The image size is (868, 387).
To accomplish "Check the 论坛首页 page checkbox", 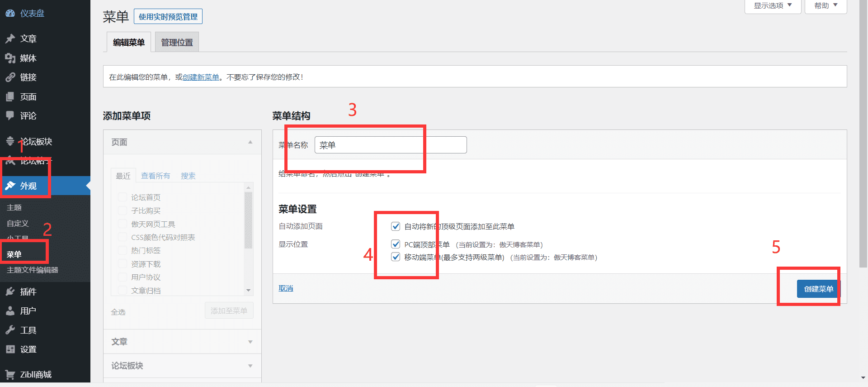I will pos(122,197).
